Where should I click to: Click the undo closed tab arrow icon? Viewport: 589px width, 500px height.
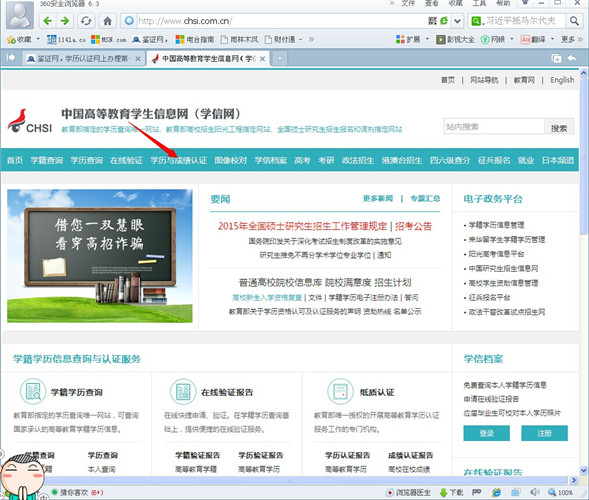[572, 58]
